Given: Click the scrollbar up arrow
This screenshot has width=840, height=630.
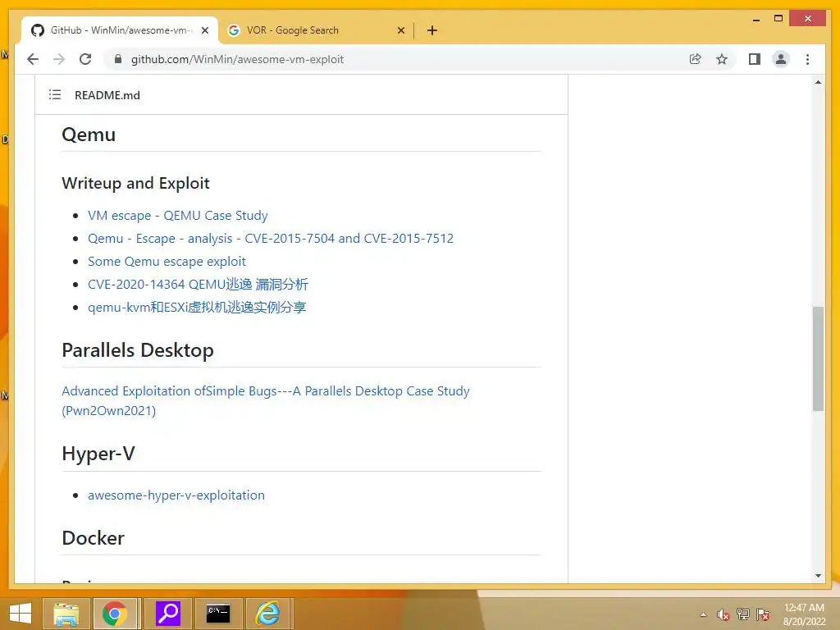Looking at the screenshot, I should (818, 82).
